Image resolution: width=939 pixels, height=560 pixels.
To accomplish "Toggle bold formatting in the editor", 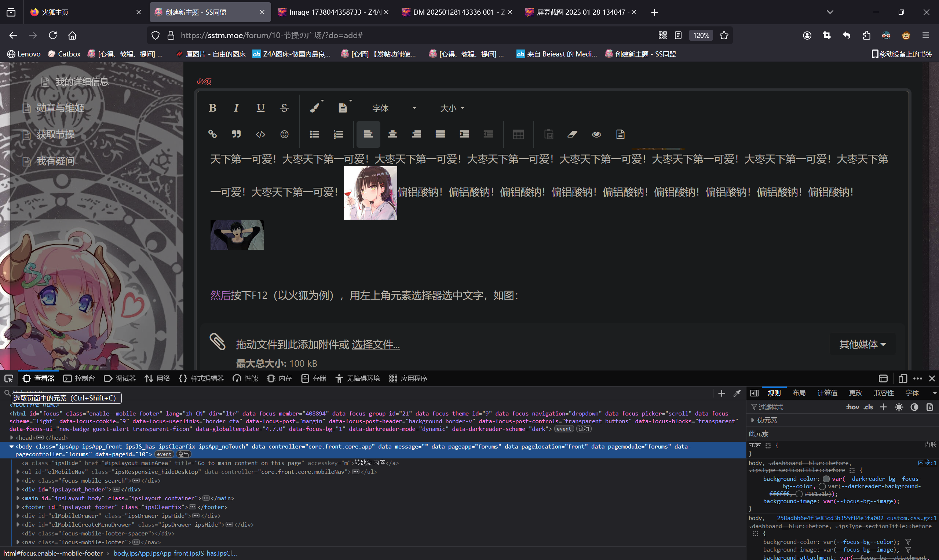I will [x=212, y=108].
